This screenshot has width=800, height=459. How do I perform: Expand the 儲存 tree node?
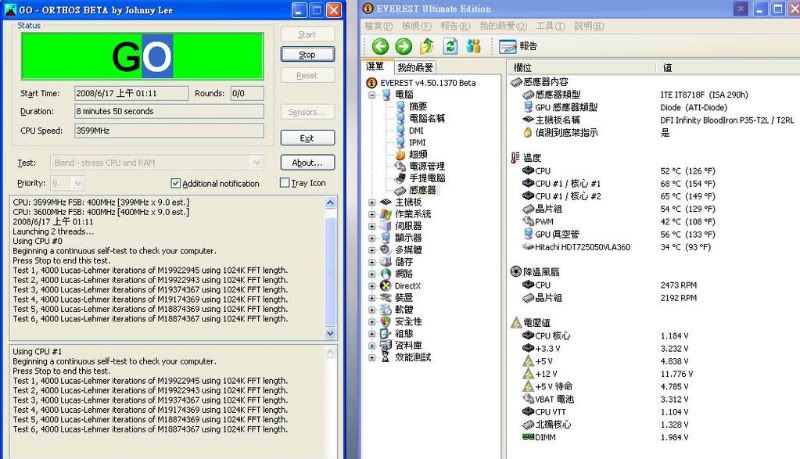point(372,262)
